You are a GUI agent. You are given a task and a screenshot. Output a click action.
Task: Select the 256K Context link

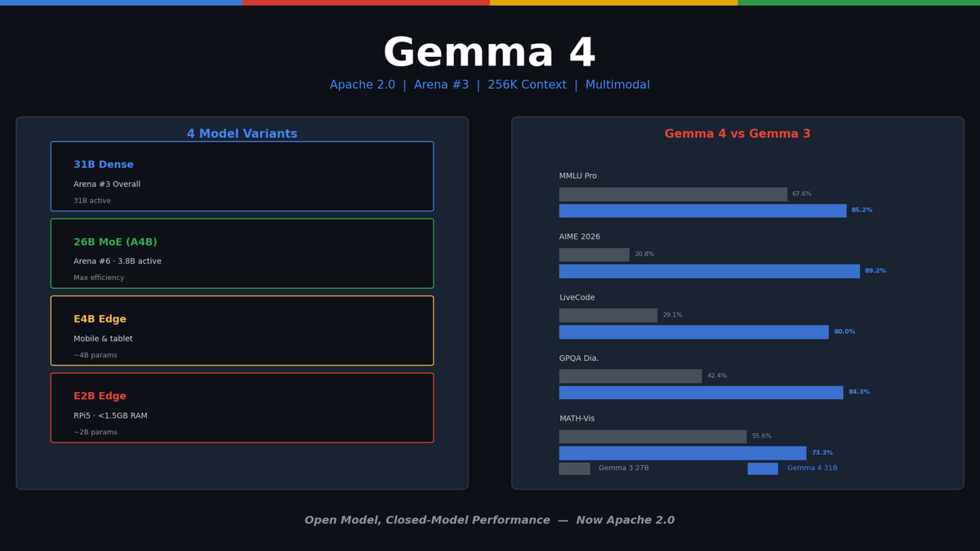(527, 84)
